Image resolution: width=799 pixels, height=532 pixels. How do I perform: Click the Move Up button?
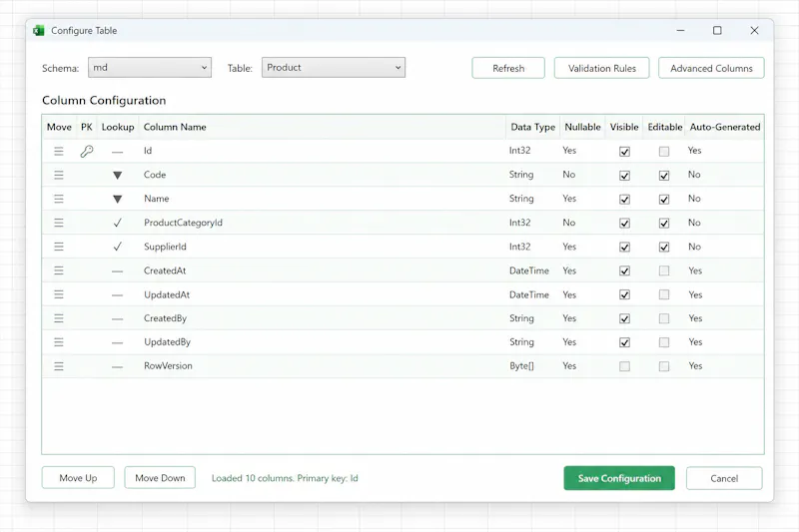[x=78, y=478]
